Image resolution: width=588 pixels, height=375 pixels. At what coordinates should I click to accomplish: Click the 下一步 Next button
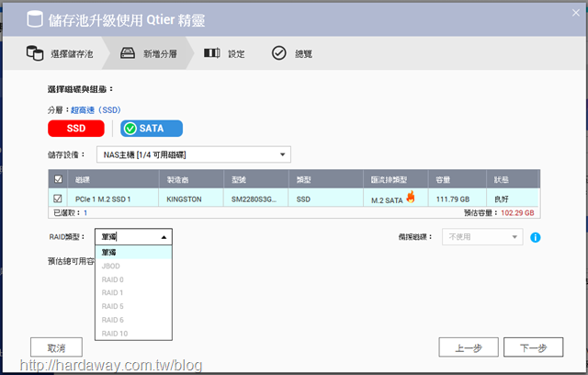(x=533, y=347)
